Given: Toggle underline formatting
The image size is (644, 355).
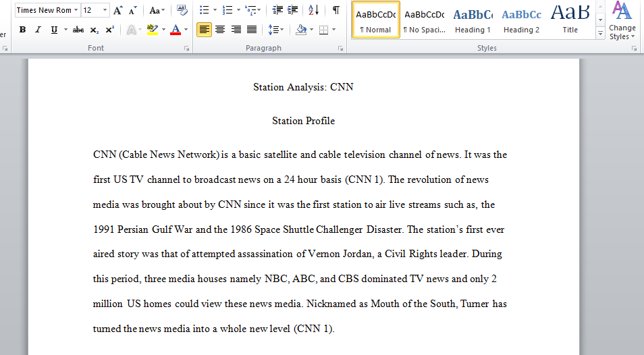Looking at the screenshot, I should (54, 30).
